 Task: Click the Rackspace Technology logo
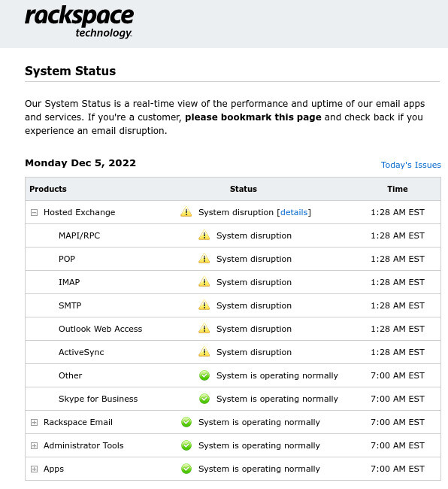[79, 22]
